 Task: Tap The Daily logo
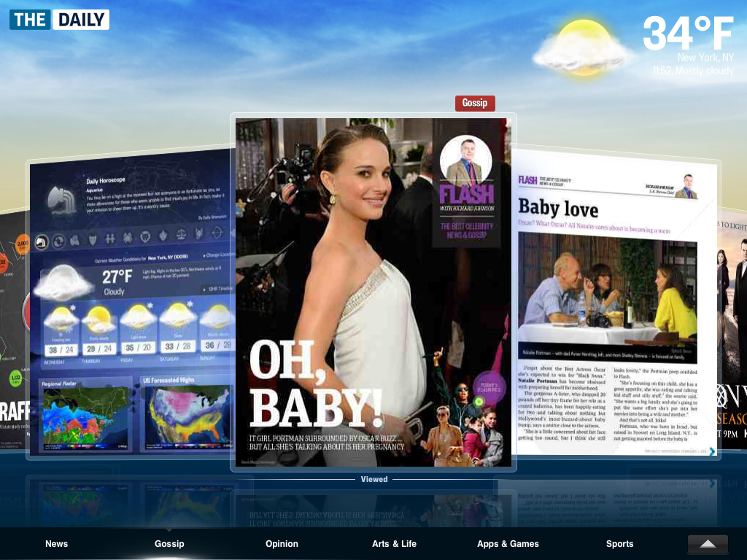(59, 20)
